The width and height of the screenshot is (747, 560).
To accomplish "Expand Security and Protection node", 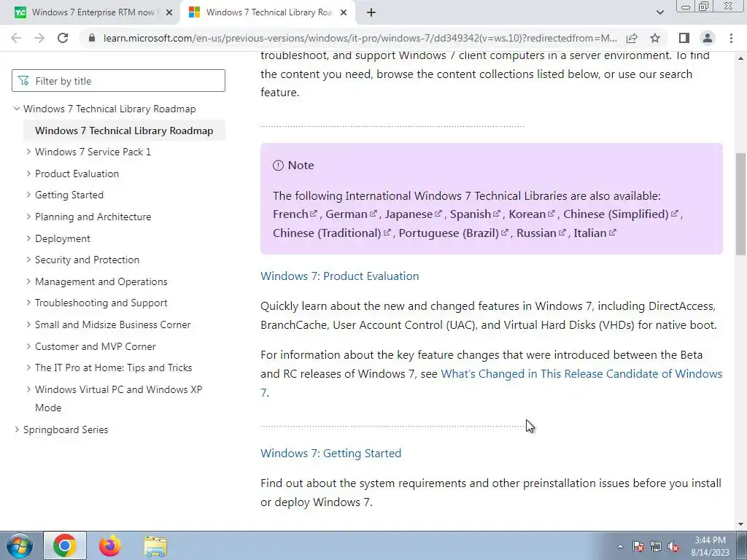I will (x=28, y=260).
